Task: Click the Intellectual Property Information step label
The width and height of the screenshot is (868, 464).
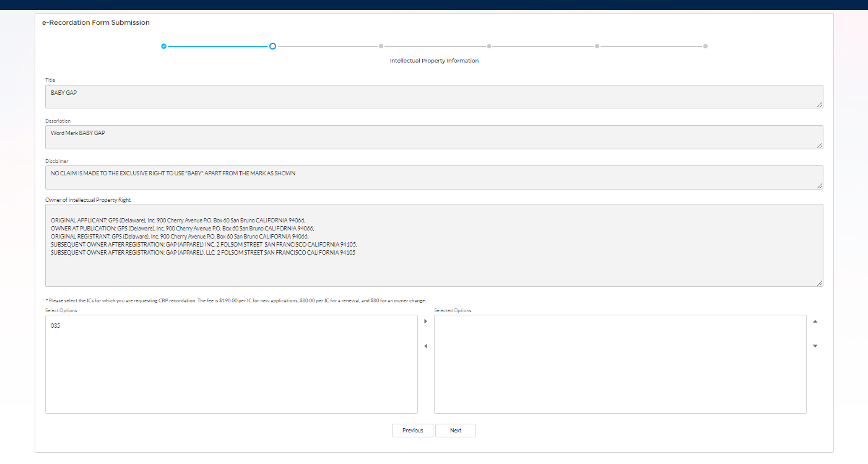Action: point(434,61)
